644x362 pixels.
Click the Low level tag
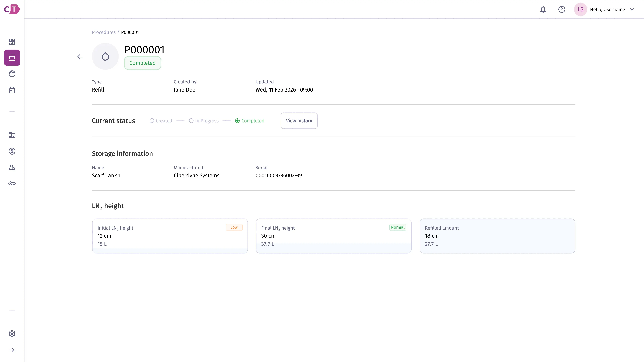pos(234,227)
